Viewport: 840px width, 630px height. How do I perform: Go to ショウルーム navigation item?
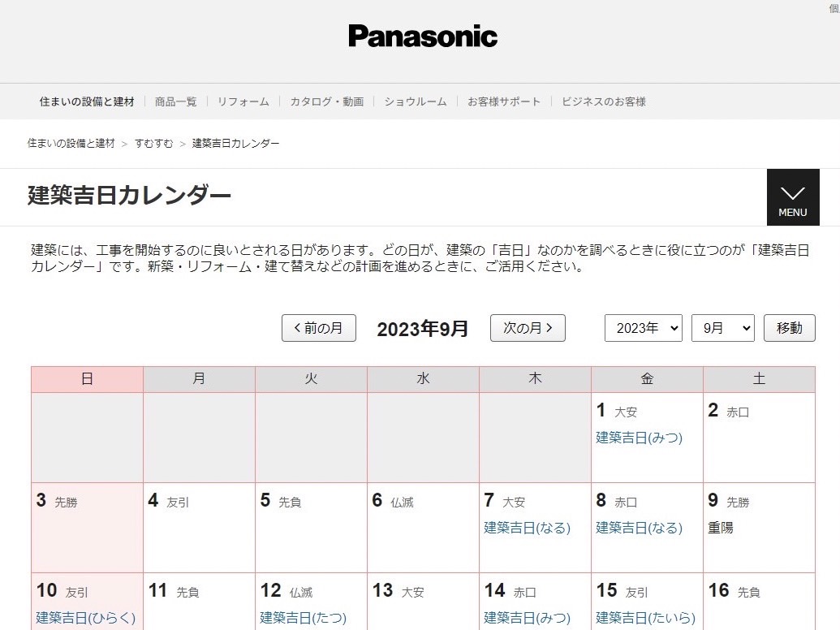[416, 101]
